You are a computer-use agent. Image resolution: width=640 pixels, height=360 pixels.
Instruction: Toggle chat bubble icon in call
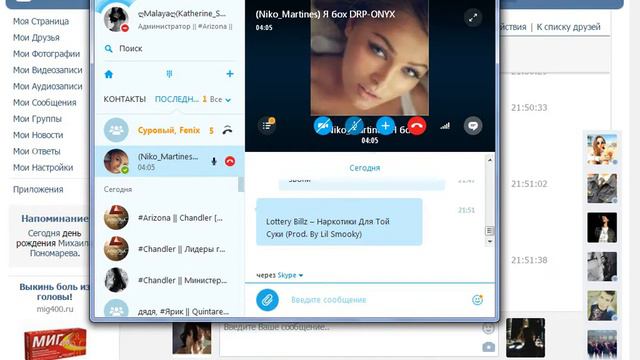[x=473, y=126]
